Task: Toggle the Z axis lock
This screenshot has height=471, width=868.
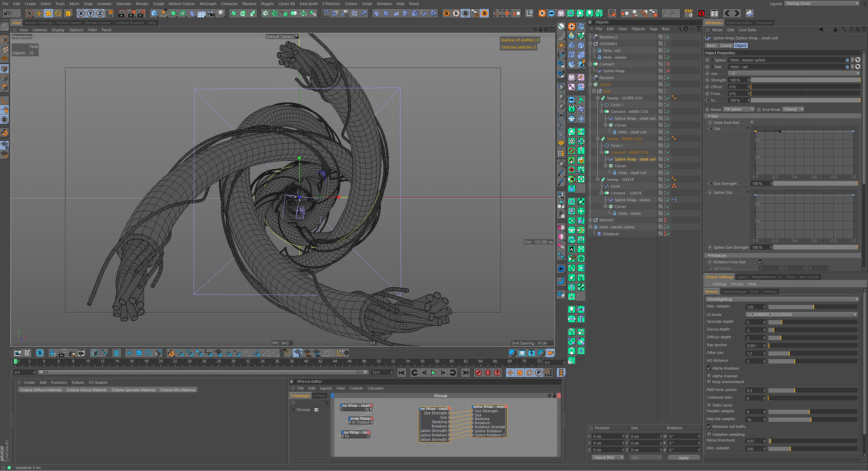Action: coord(100,14)
